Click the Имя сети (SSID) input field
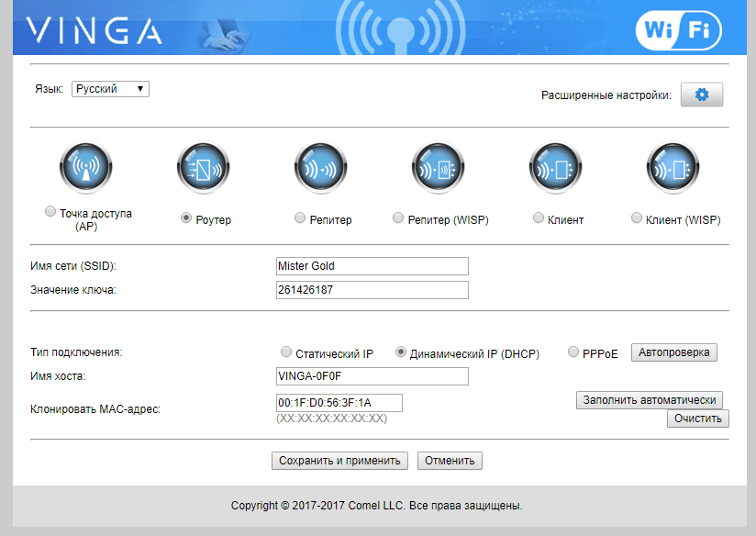 [372, 266]
